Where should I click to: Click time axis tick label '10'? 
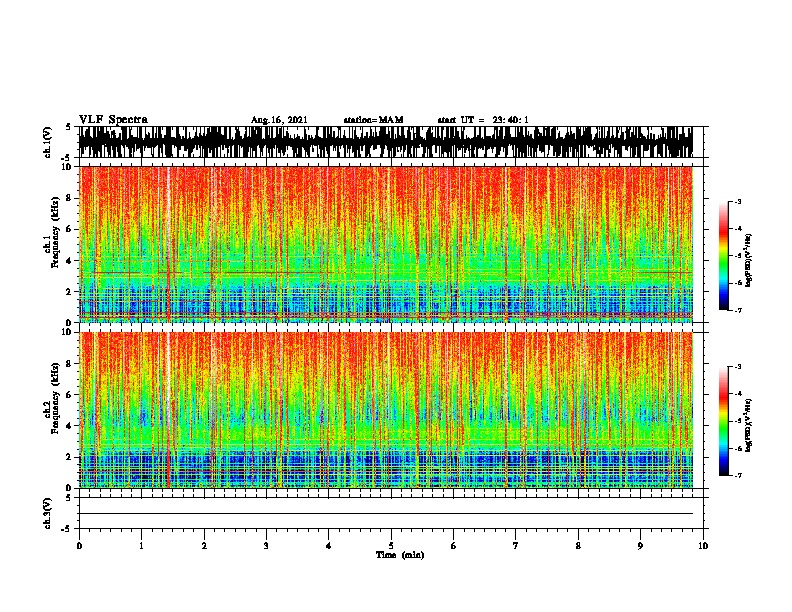coord(703,546)
